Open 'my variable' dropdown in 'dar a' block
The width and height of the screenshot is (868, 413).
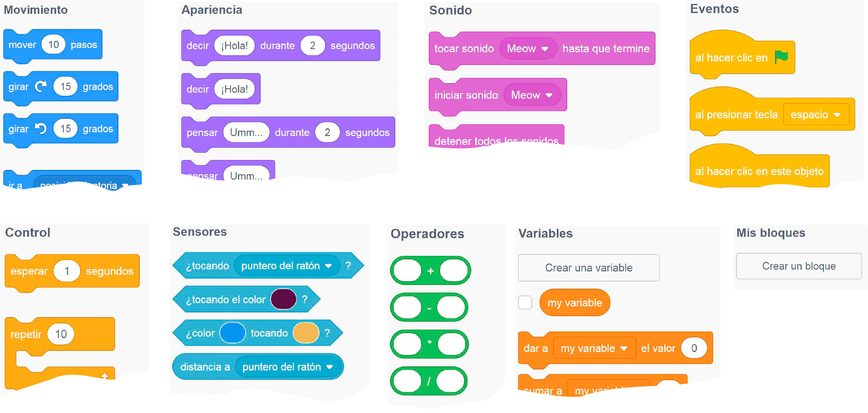point(594,348)
